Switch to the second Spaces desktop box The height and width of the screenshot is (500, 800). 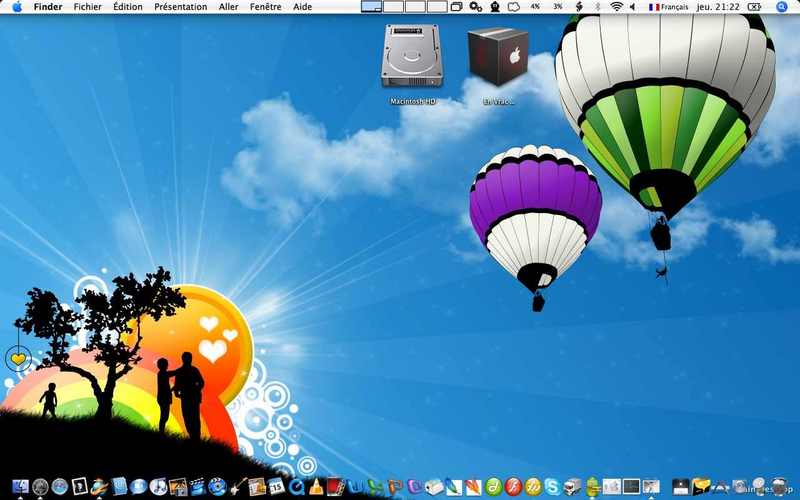coord(393,7)
